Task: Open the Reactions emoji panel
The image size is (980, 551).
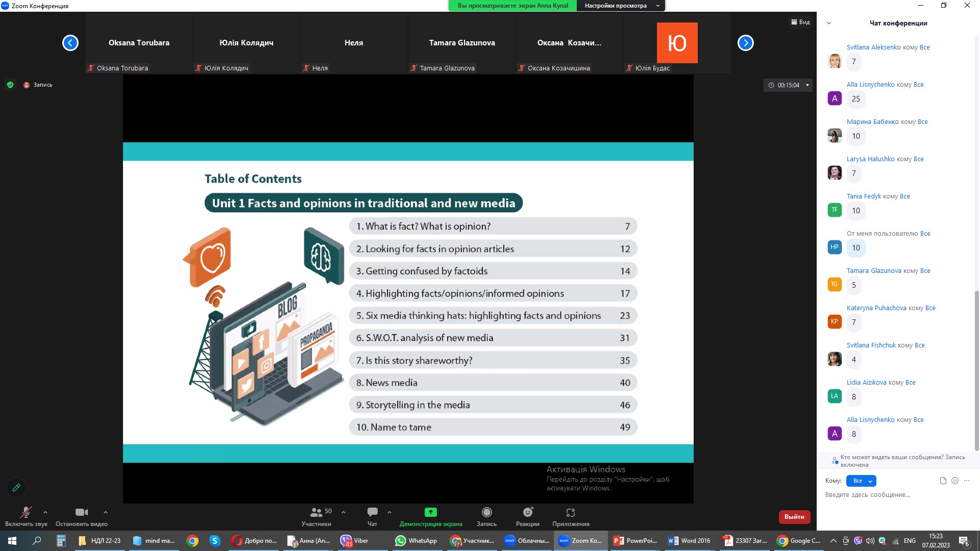Action: pyautogui.click(x=527, y=513)
